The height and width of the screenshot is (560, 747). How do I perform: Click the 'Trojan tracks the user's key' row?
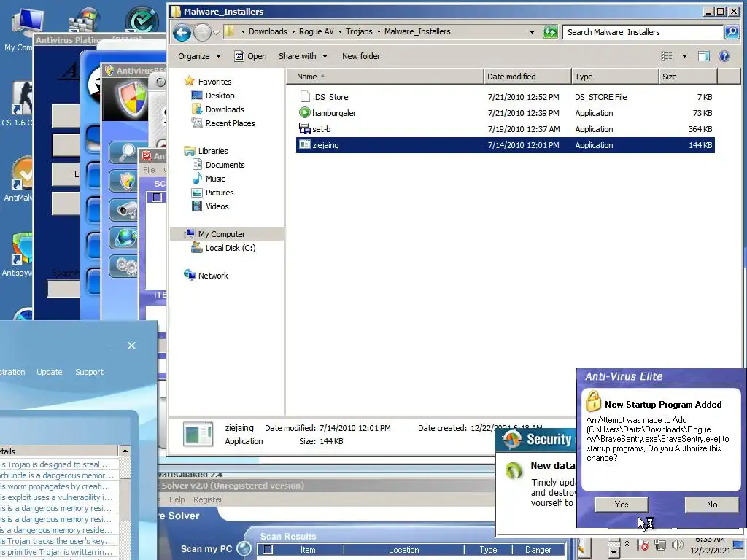[58, 541]
